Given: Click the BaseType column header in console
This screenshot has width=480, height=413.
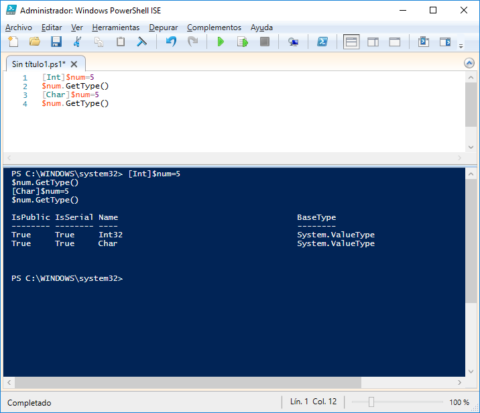Looking at the screenshot, I should [316, 217].
